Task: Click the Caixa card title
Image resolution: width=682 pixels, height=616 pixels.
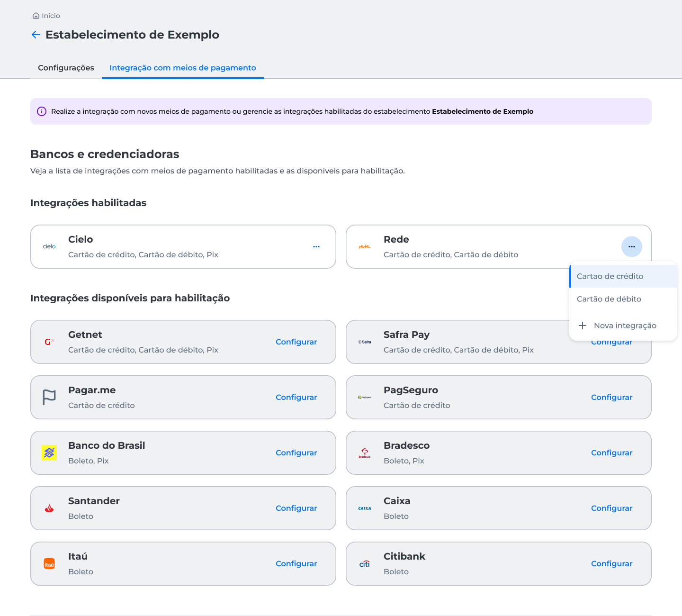Action: [x=397, y=501]
